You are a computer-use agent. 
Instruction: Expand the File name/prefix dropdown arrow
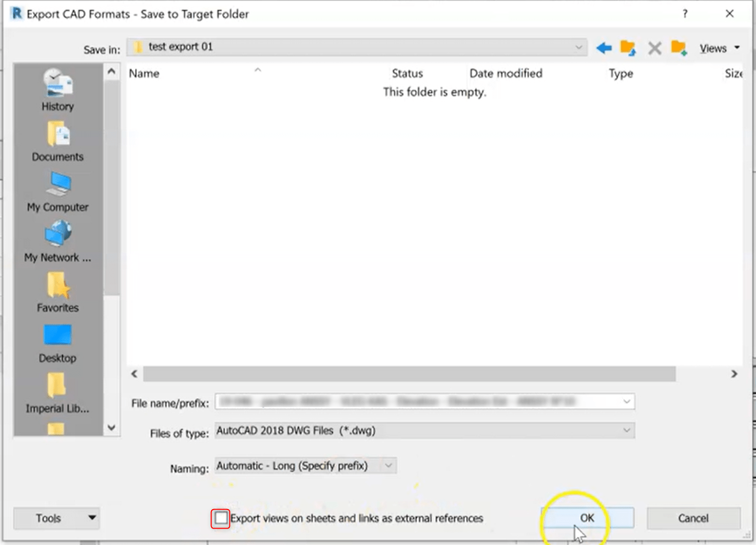627,401
